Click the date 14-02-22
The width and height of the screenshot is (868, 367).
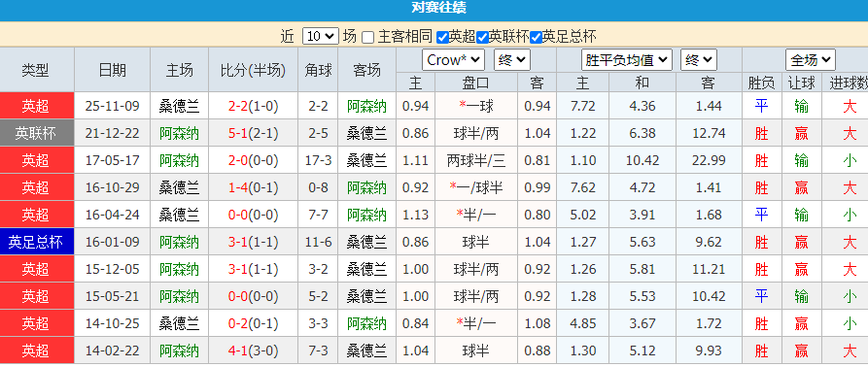click(x=113, y=350)
